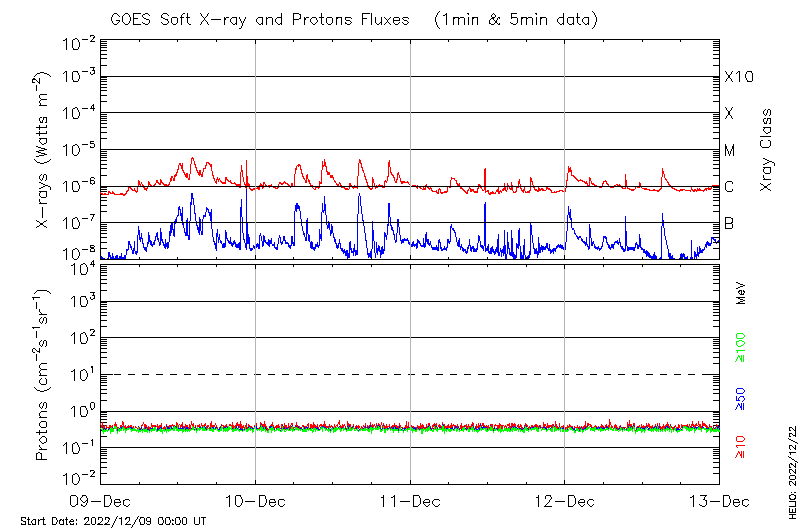Click the red ≥10 proton legend label
The width and height of the screenshot is (800, 530).
[x=741, y=443]
